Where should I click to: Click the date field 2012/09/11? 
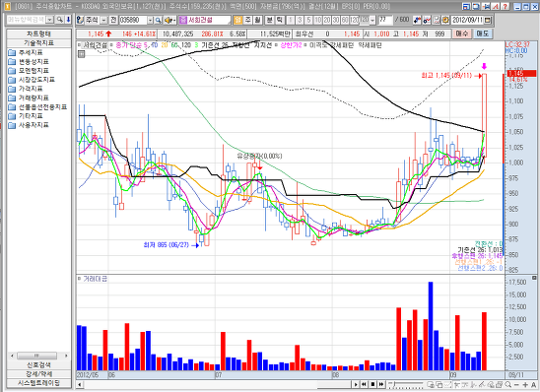(x=467, y=20)
